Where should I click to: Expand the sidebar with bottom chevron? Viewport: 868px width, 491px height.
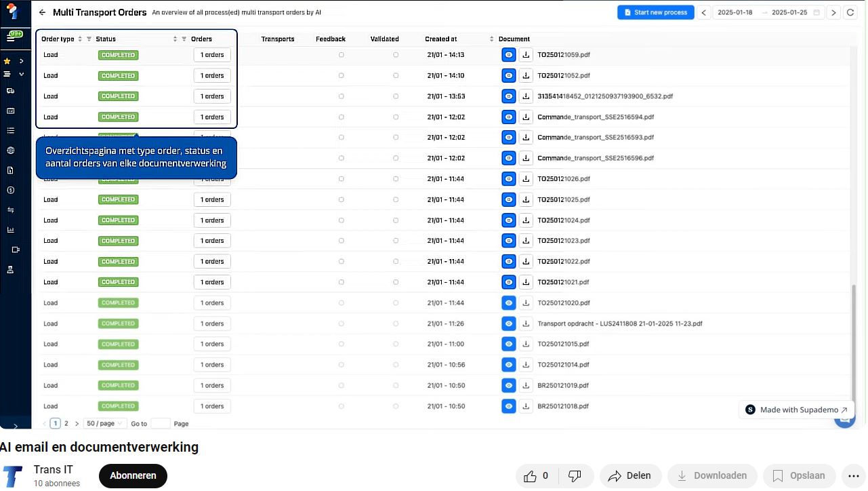click(15, 426)
